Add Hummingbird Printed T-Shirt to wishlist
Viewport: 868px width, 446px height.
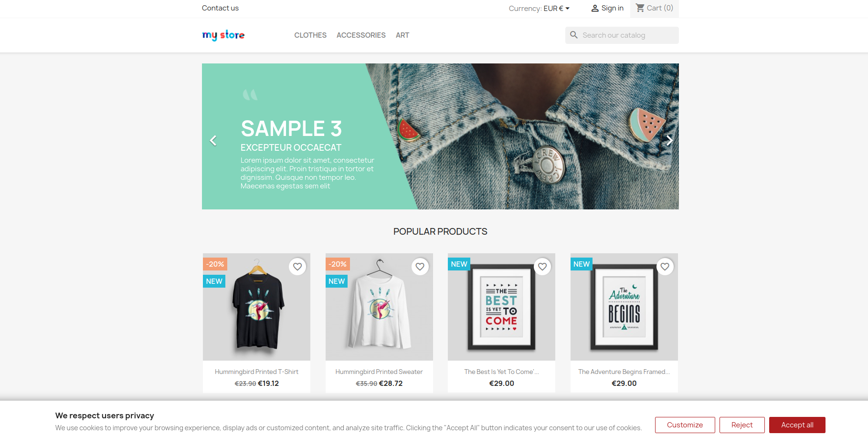pos(297,267)
